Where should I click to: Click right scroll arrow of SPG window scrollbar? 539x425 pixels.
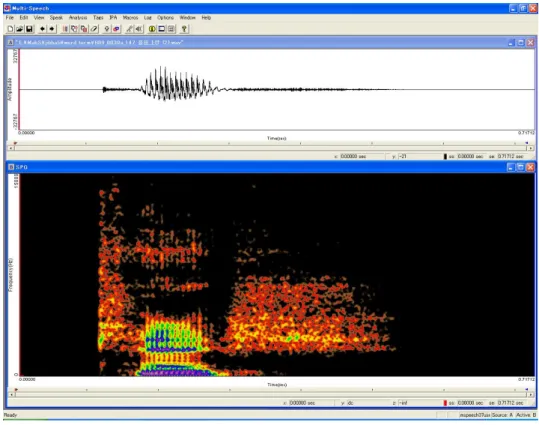coord(531,395)
